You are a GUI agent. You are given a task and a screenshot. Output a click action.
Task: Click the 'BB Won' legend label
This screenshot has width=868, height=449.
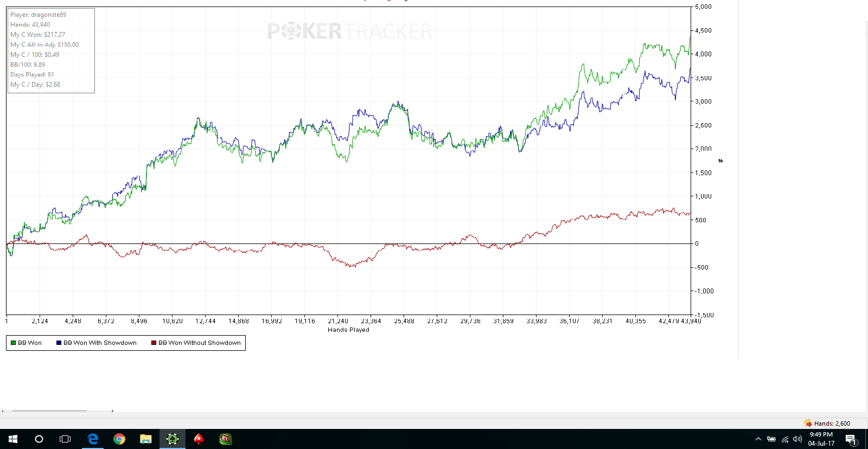pyautogui.click(x=30, y=343)
